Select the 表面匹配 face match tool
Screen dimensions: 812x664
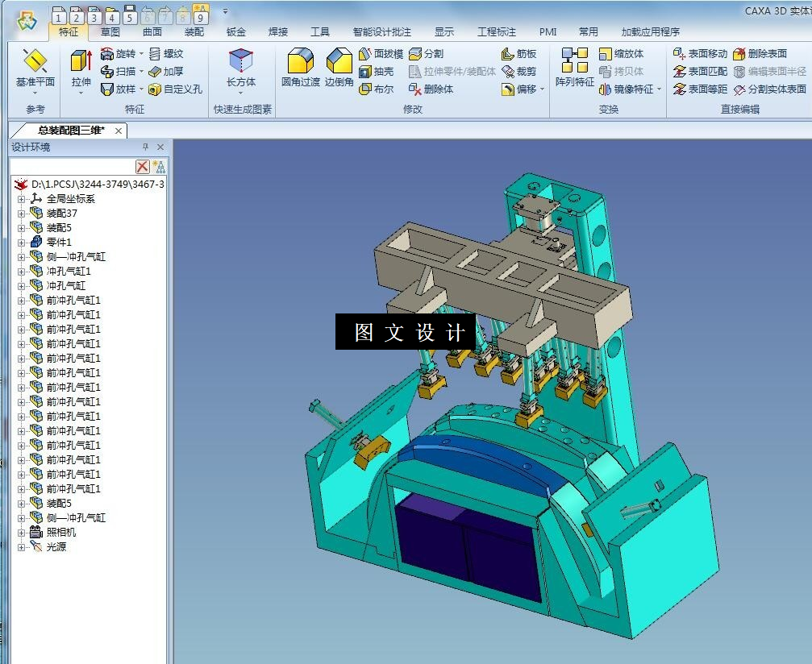click(700, 72)
